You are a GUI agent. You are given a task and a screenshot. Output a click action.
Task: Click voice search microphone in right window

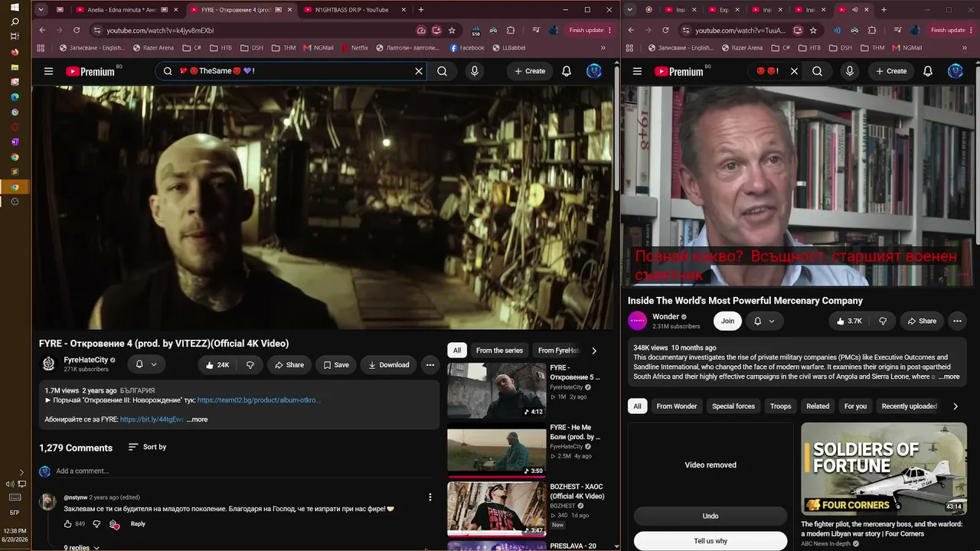pyautogui.click(x=849, y=71)
